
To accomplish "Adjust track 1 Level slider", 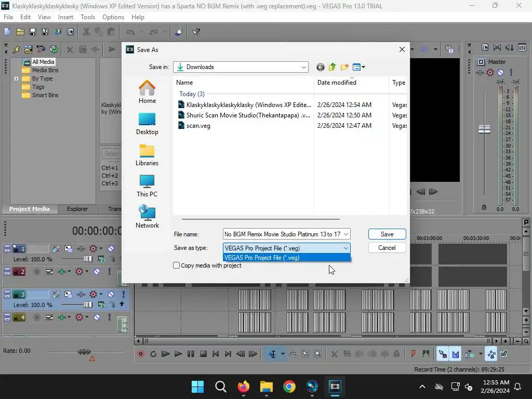I will point(87,259).
